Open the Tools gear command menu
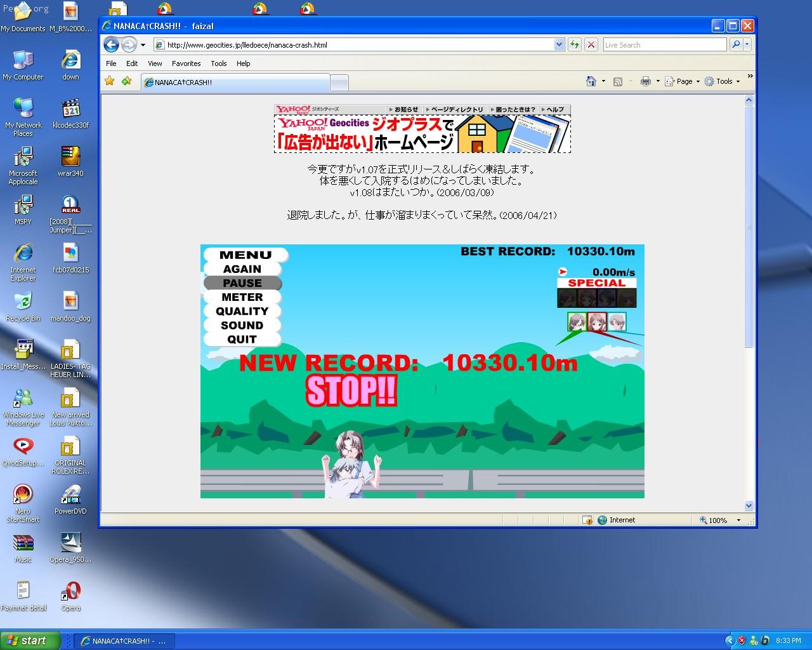This screenshot has width=812, height=650. (722, 81)
